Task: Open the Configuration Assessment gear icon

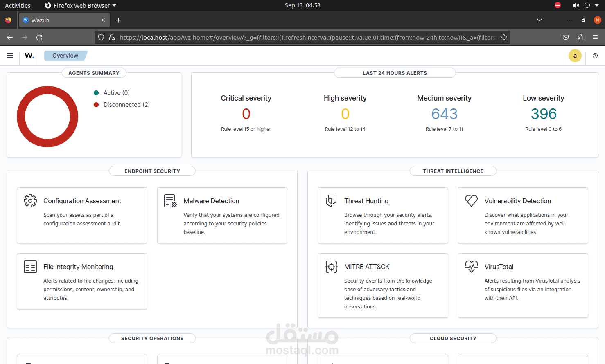Action: pyautogui.click(x=30, y=201)
